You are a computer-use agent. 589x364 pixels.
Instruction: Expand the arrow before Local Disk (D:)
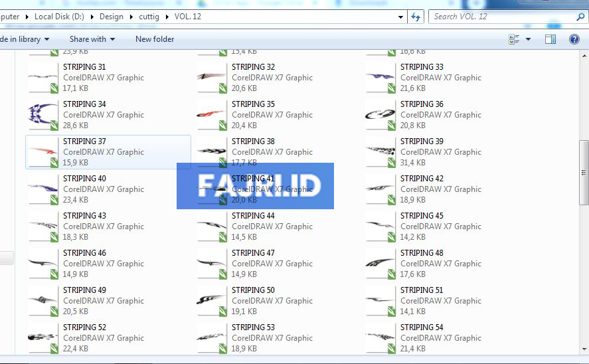[x=27, y=17]
